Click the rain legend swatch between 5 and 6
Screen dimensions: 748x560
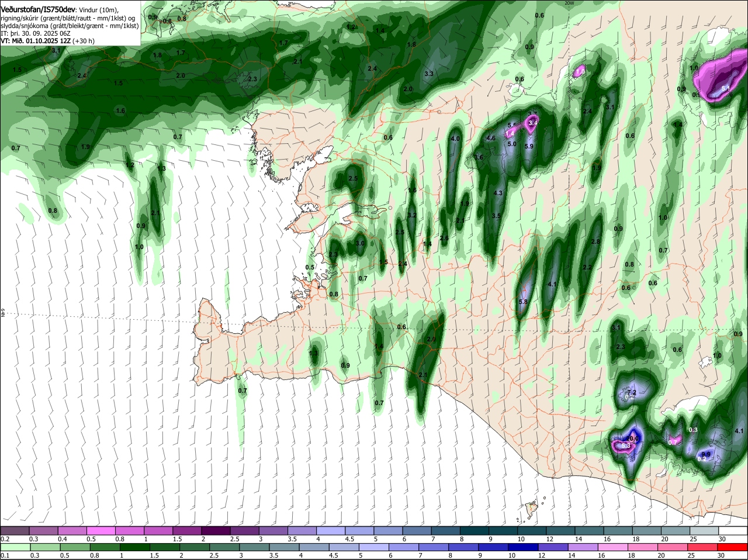[x=373, y=547]
